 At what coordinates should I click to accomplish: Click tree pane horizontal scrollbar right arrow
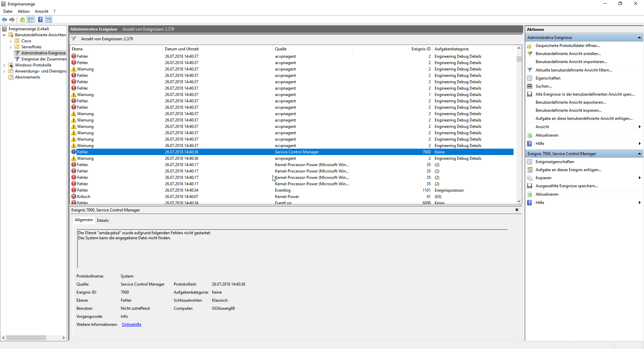[64, 338]
